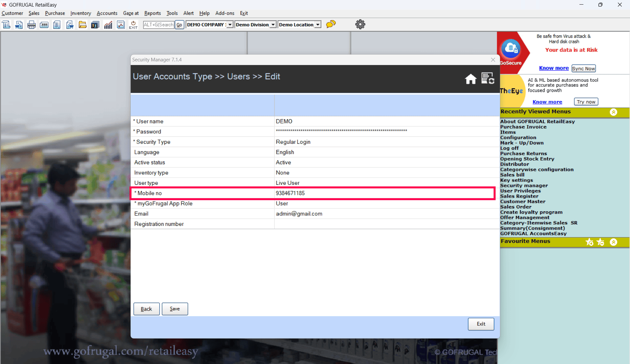Click the barcode icon in the toolbar
This screenshot has width=630, height=364.
pos(44,25)
